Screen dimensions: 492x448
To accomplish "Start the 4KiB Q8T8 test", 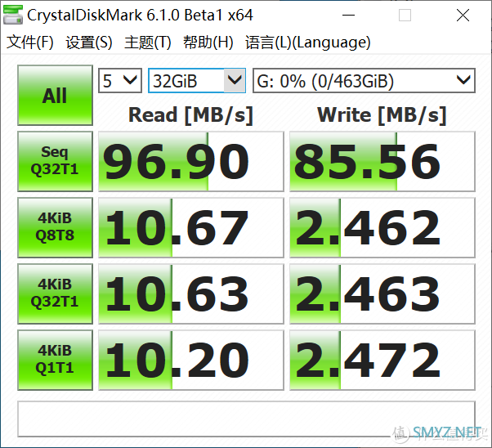I will [56, 227].
